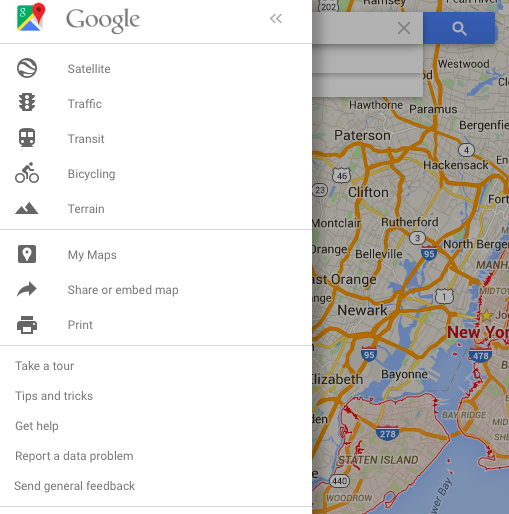Click the Transit train icon
509x514 pixels.
pyautogui.click(x=27, y=137)
